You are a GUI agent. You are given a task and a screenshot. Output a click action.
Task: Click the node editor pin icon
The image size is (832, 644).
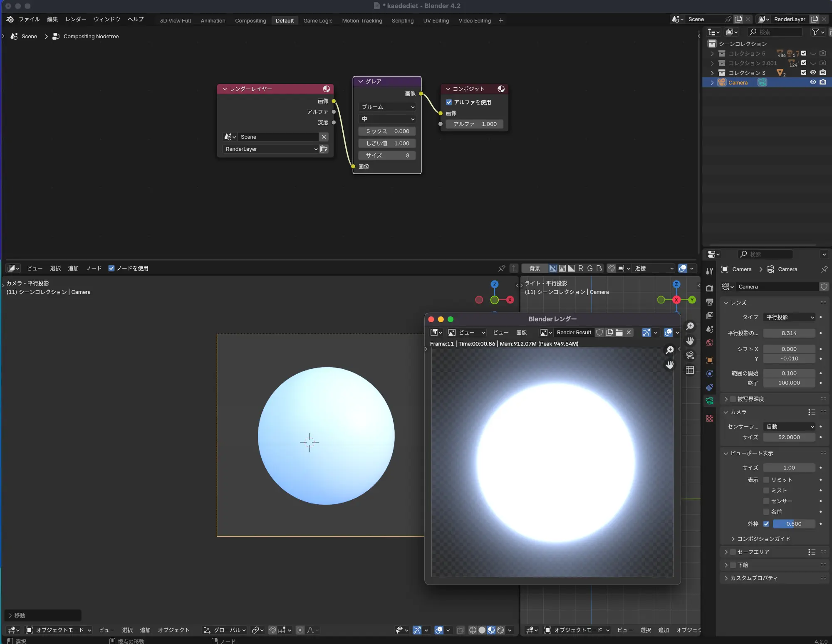click(x=502, y=268)
